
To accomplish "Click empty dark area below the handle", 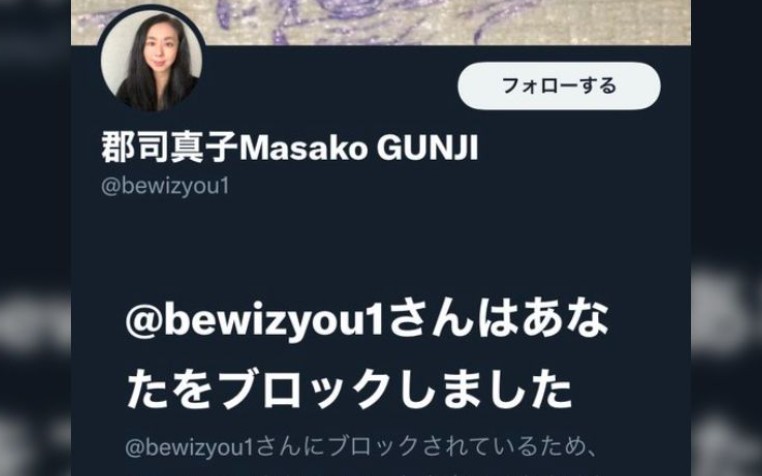I will (381, 243).
